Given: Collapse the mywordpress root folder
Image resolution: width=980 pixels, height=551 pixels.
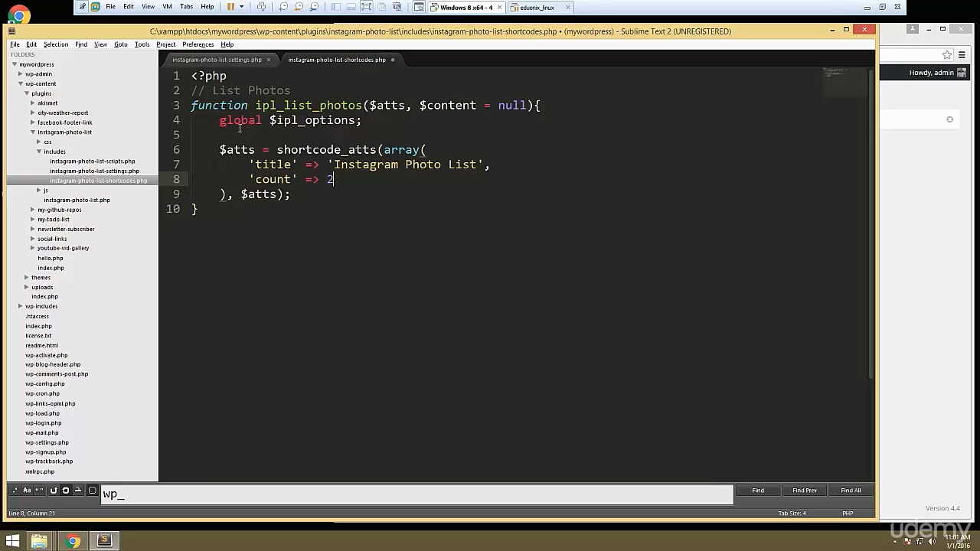Looking at the screenshot, I should click(x=15, y=64).
